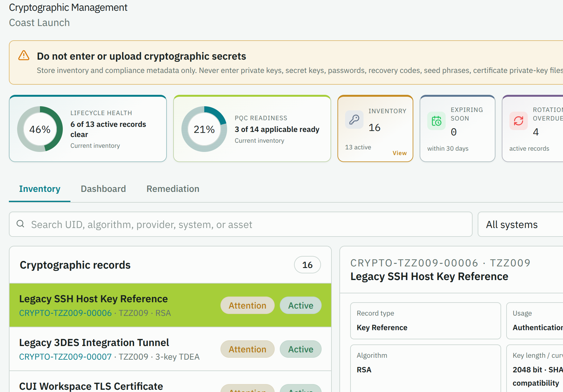Click the key icon on Inventory card
Viewport: 563px width, 392px height.
[354, 120]
